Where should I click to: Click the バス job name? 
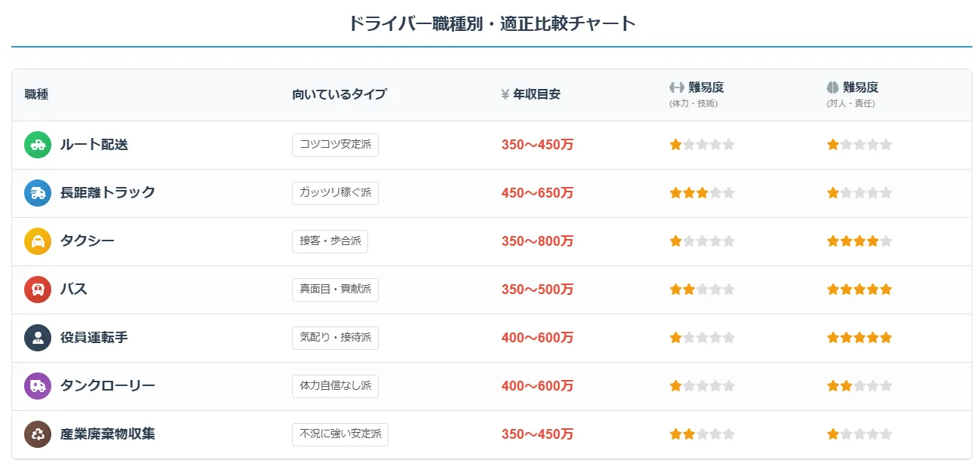point(74,290)
